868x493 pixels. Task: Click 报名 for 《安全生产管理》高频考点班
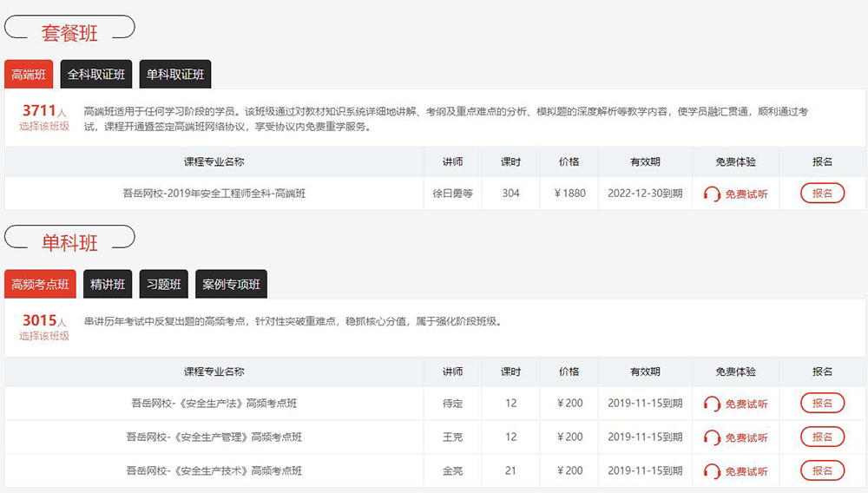[x=823, y=437]
